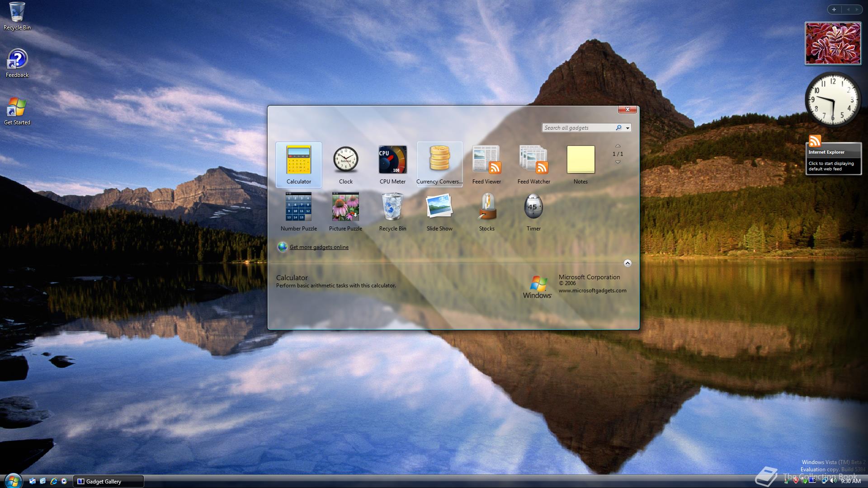Click the sidebar next page arrow
Image resolution: width=868 pixels, height=488 pixels.
(x=856, y=9)
